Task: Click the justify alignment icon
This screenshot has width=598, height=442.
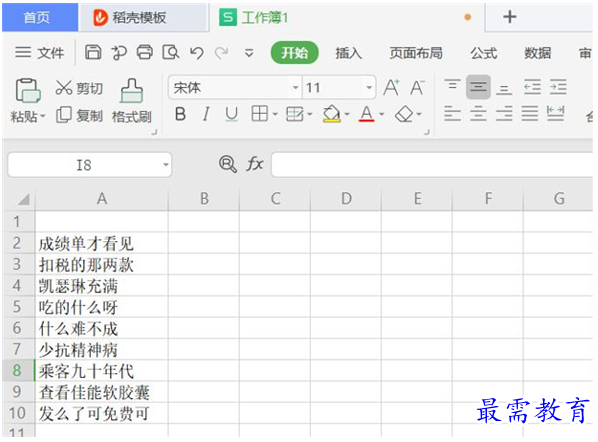Action: point(530,114)
